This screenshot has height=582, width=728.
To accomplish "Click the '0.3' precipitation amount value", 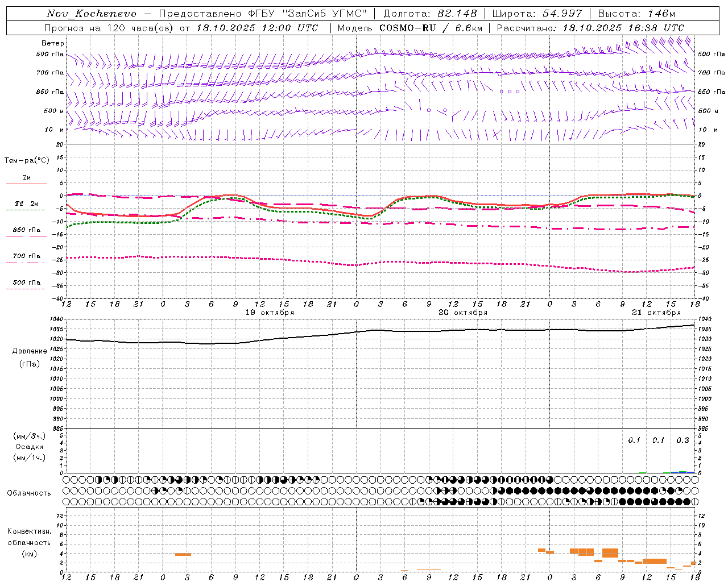I will (682, 440).
